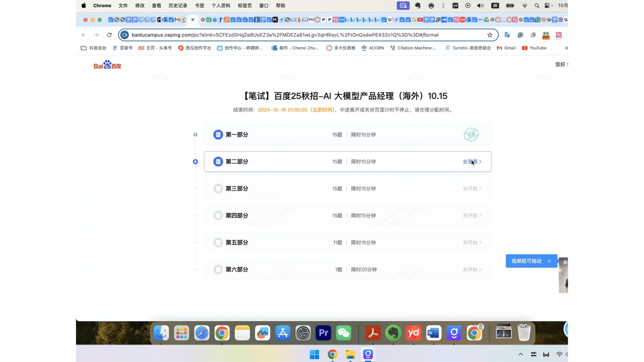Open Control Center in the menu bar
644x362 pixels.
click(x=547, y=5)
